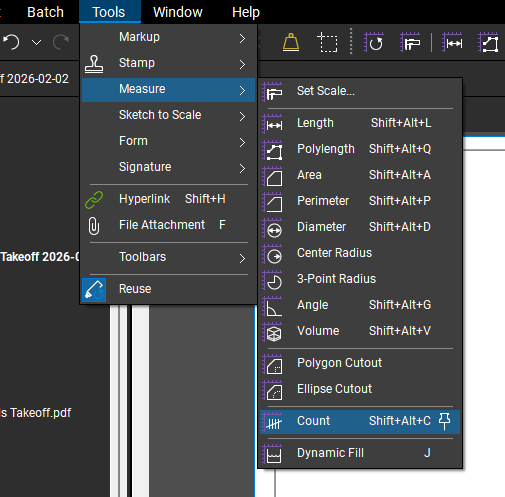Click the 3-Point Radius icon

coord(273,280)
